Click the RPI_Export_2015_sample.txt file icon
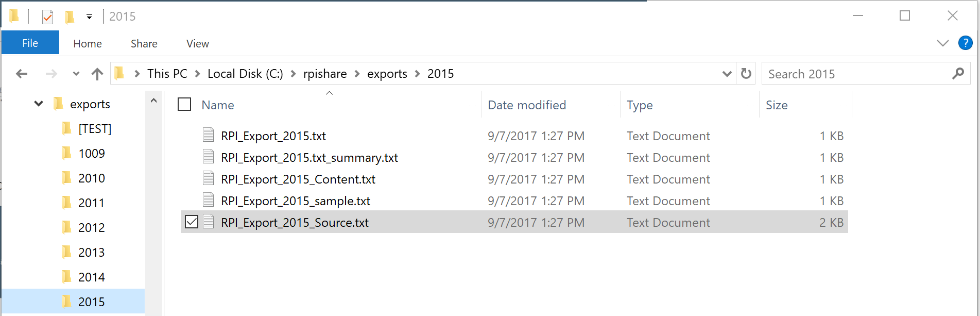The image size is (980, 316). pyautogui.click(x=208, y=200)
